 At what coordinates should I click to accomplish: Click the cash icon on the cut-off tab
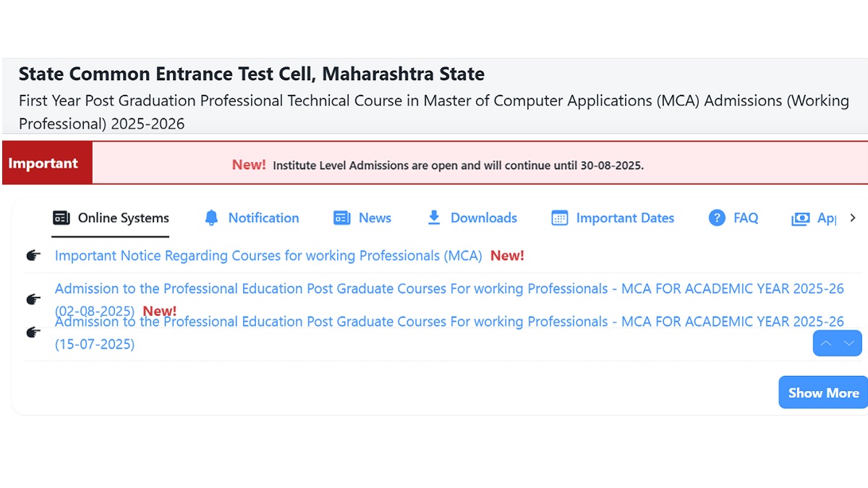pyautogui.click(x=801, y=218)
